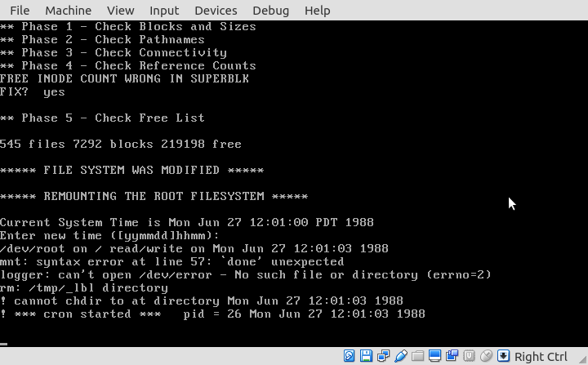Image resolution: width=588 pixels, height=365 pixels.
Task: Open the network adapters status icon
Action: click(x=384, y=356)
